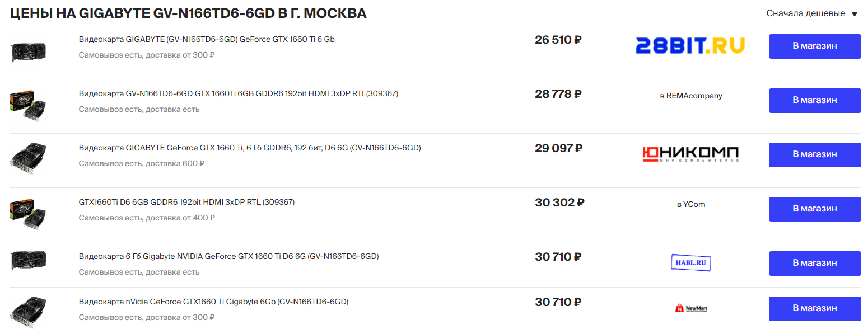This screenshot has height=334, width=868.
Task: Click the boxed card thumbnail for 28 778 ₽ offer
Action: pos(28,106)
